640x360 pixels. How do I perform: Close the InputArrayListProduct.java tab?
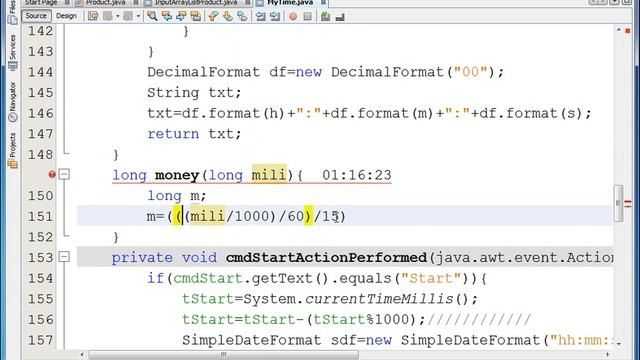click(x=248, y=2)
